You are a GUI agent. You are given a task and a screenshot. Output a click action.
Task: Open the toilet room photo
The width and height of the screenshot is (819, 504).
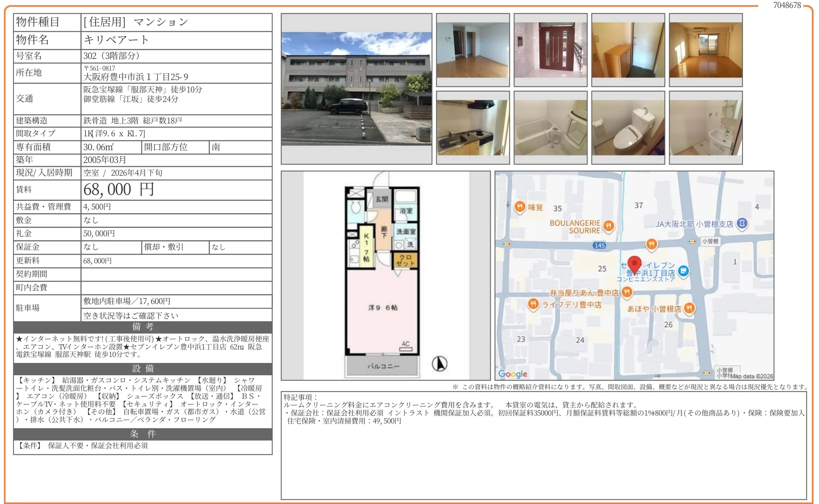tap(628, 127)
